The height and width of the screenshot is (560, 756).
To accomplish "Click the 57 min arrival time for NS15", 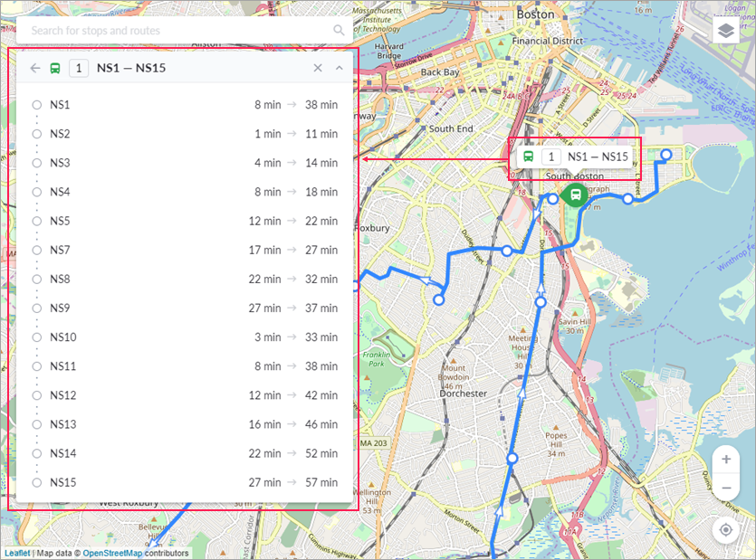I will coord(321,482).
